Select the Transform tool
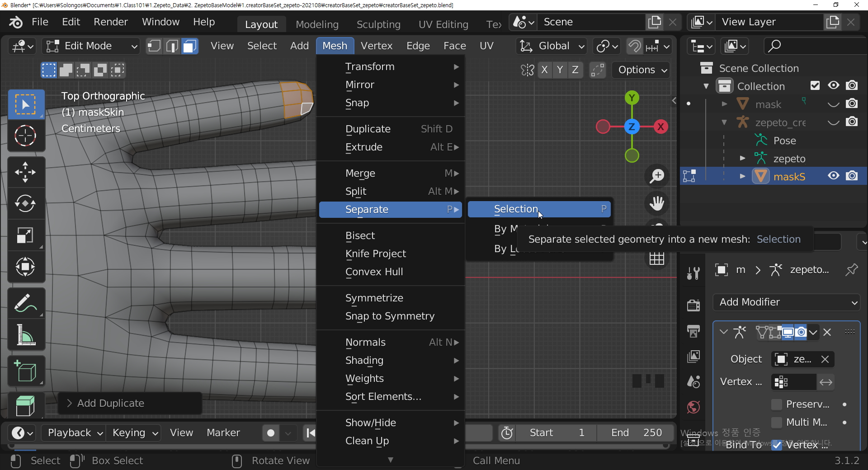The height and width of the screenshot is (470, 868). (26, 267)
